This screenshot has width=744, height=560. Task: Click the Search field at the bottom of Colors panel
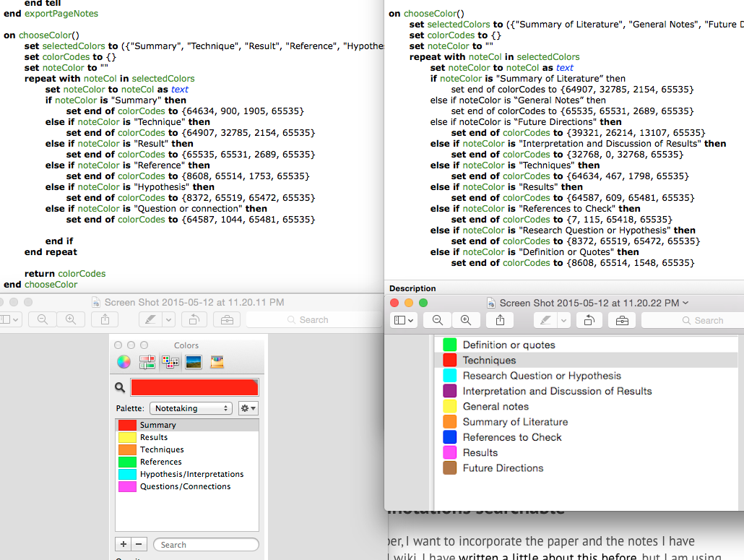206,545
